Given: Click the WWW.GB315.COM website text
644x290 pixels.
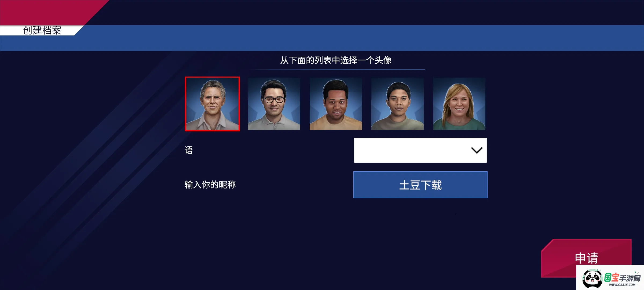Looking at the screenshot, I should (x=622, y=285).
